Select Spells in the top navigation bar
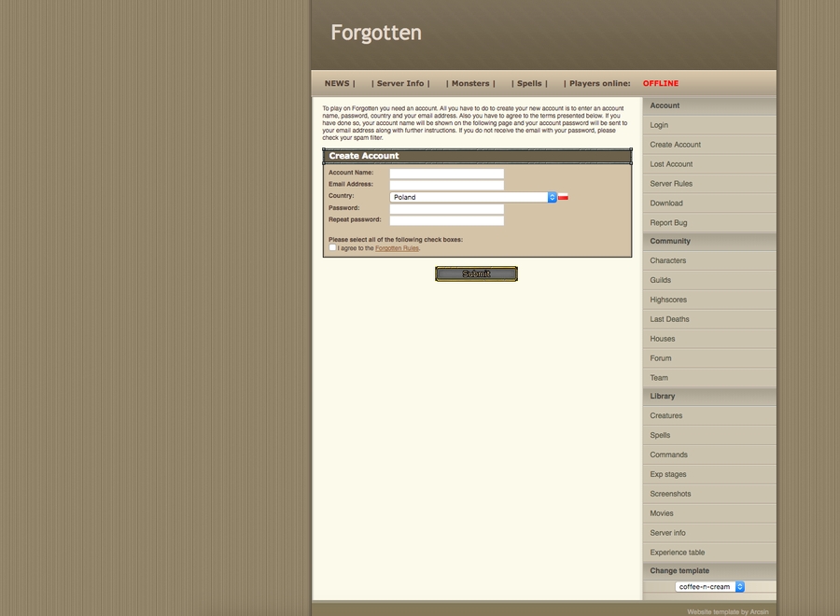Image resolution: width=840 pixels, height=616 pixels. [x=529, y=84]
